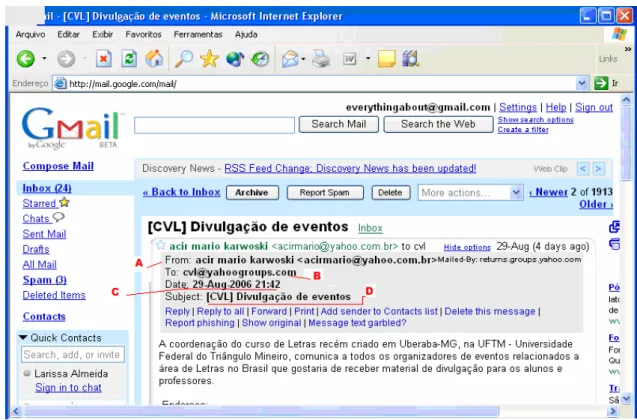Screen dimensions: 637x420
Task: Click the yellow note toolbar icon
Action: [386, 59]
